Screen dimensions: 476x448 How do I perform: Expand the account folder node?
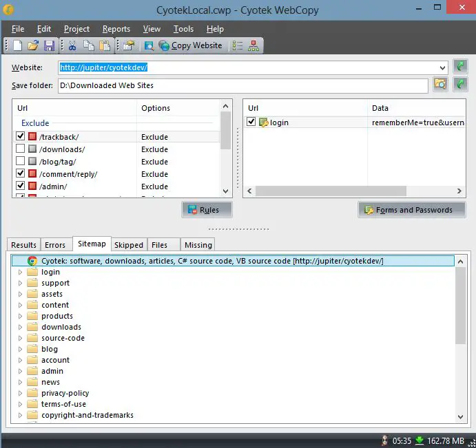click(20, 360)
